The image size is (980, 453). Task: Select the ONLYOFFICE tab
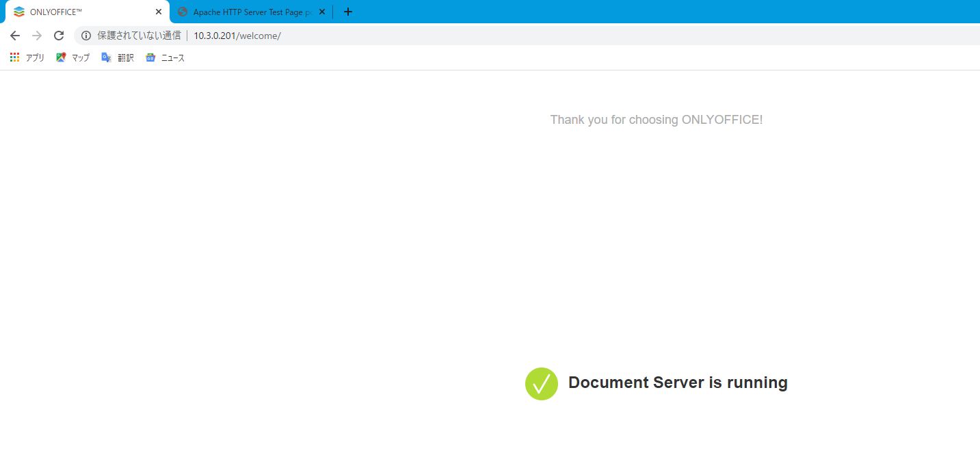tap(82, 11)
